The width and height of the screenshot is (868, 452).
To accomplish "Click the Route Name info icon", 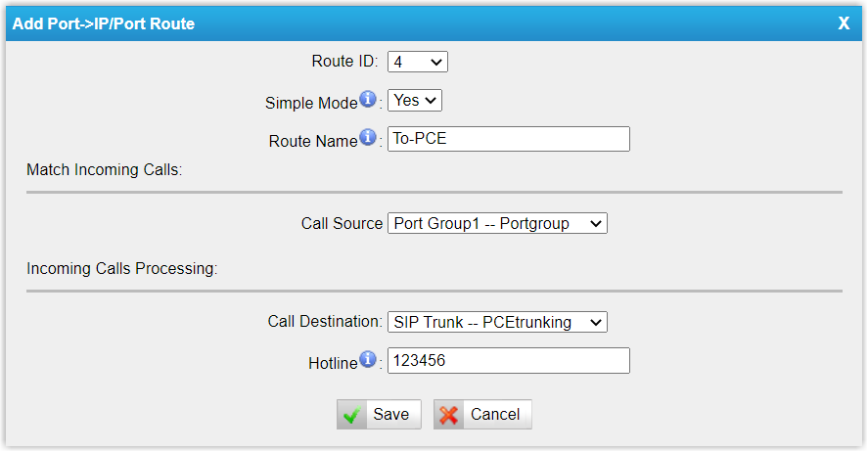I will (x=368, y=137).
